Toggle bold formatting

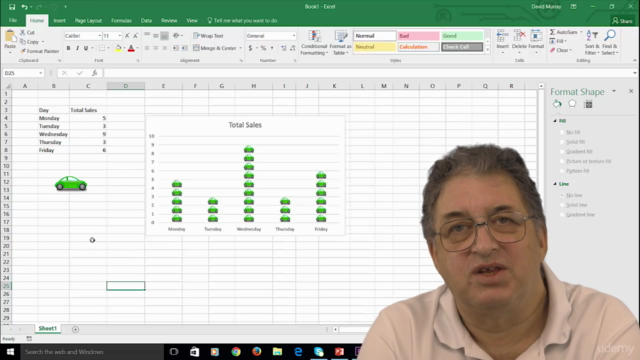(x=68, y=48)
